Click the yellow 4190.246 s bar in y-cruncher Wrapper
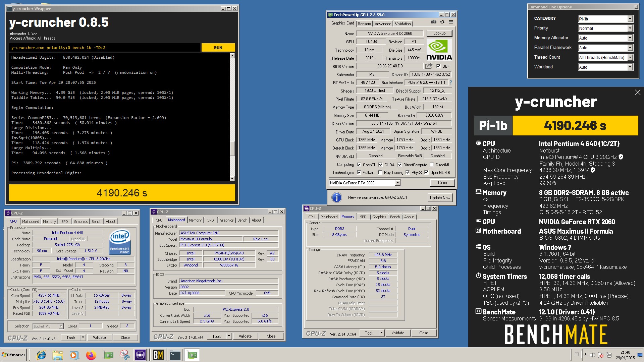The width and height of the screenshot is (644, 362). [x=122, y=193]
